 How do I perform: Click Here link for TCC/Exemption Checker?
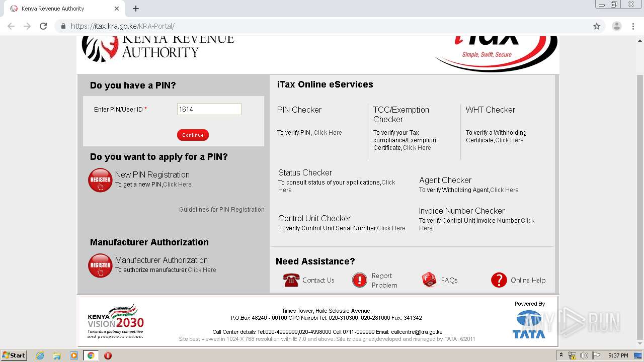pyautogui.click(x=417, y=148)
